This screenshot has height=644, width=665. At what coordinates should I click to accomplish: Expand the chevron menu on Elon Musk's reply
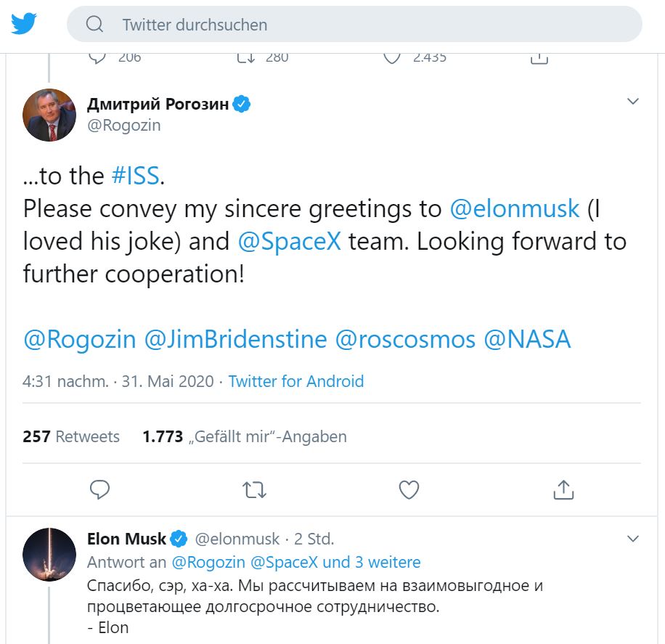click(x=633, y=539)
